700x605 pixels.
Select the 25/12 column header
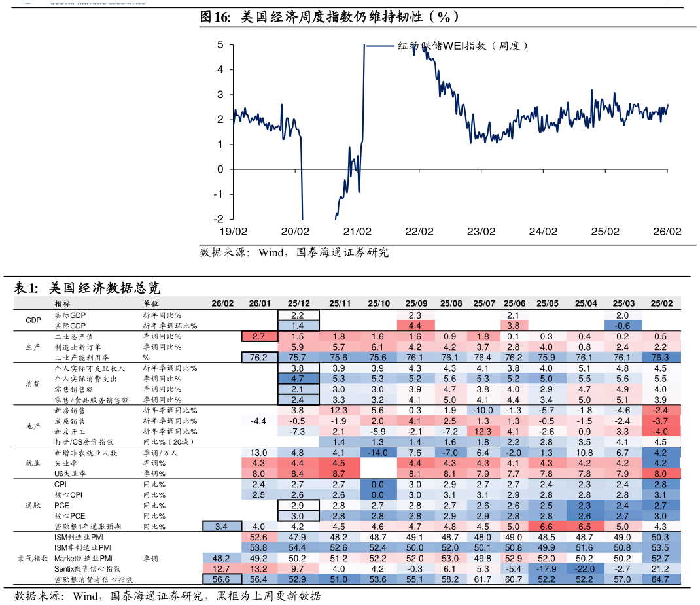tap(299, 303)
